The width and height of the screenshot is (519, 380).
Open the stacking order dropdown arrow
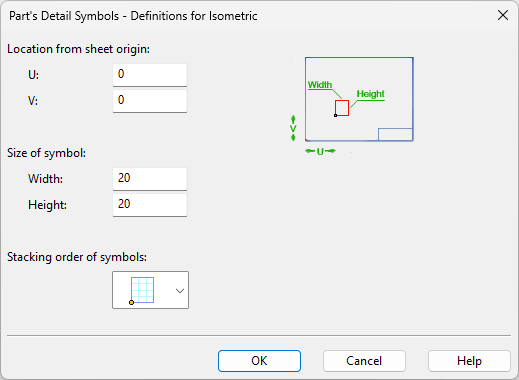[180, 291]
